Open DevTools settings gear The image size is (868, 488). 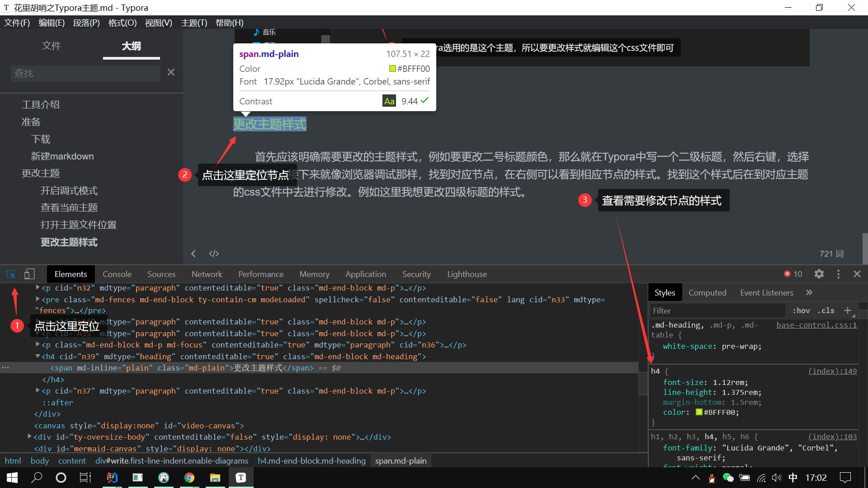819,274
